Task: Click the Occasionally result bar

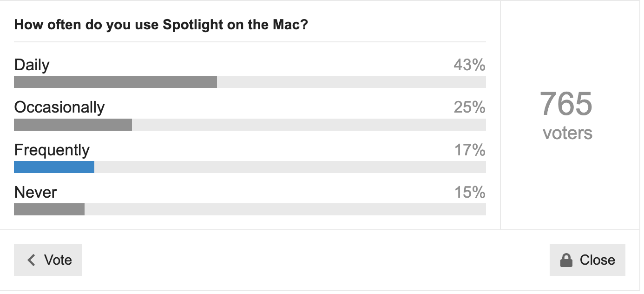Action: pyautogui.click(x=73, y=125)
